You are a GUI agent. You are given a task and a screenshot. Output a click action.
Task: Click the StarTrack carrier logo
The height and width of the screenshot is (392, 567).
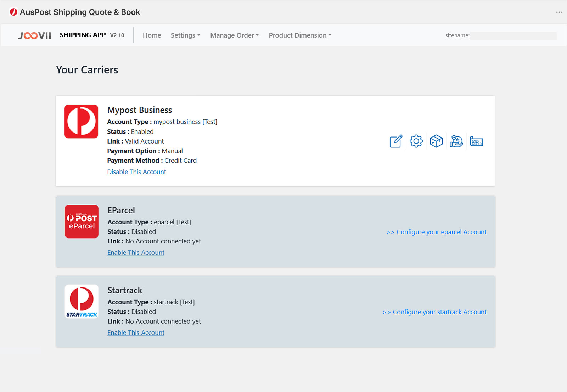coord(82,302)
